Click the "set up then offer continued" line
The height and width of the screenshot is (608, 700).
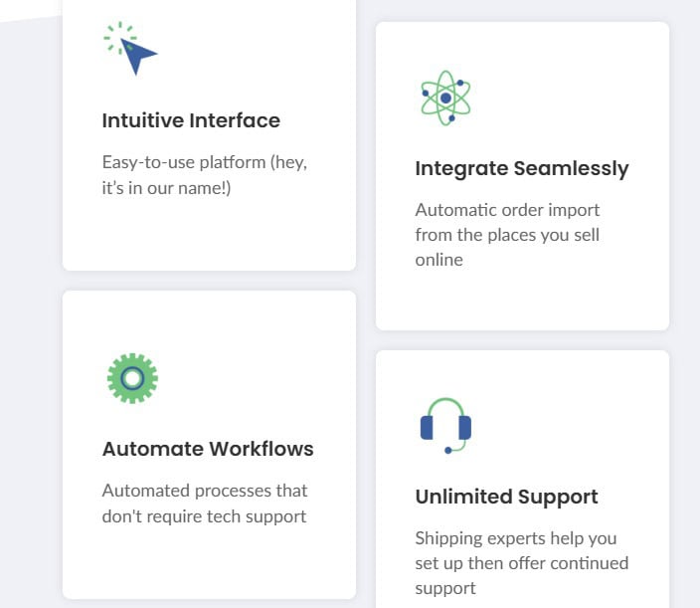click(521, 563)
